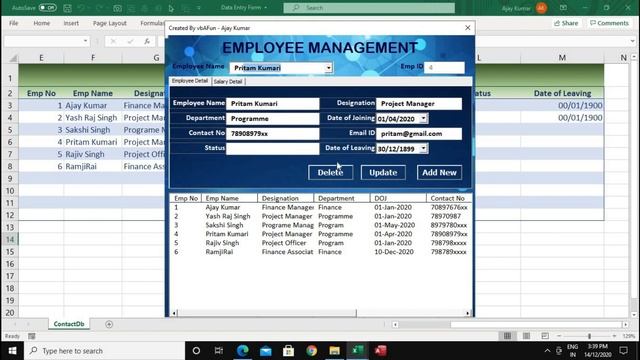The width and height of the screenshot is (640, 360).
Task: Expand the Employee Name combo box at top
Action: 329,68
